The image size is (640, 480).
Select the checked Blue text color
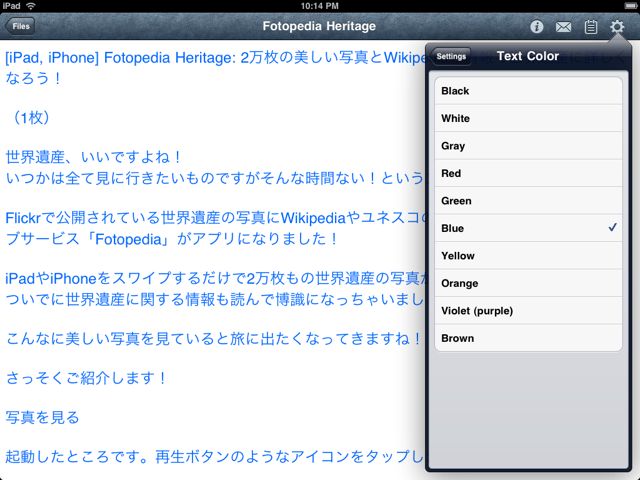coord(528,228)
